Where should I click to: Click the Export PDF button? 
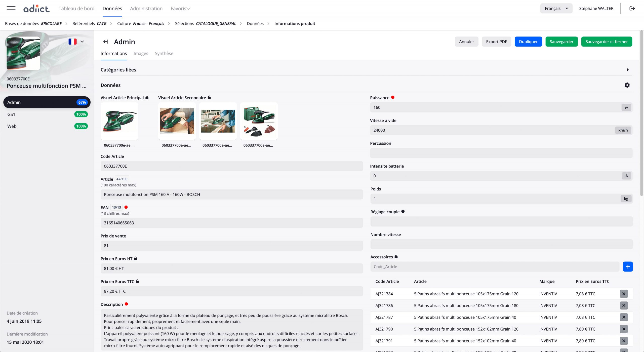[496, 42]
